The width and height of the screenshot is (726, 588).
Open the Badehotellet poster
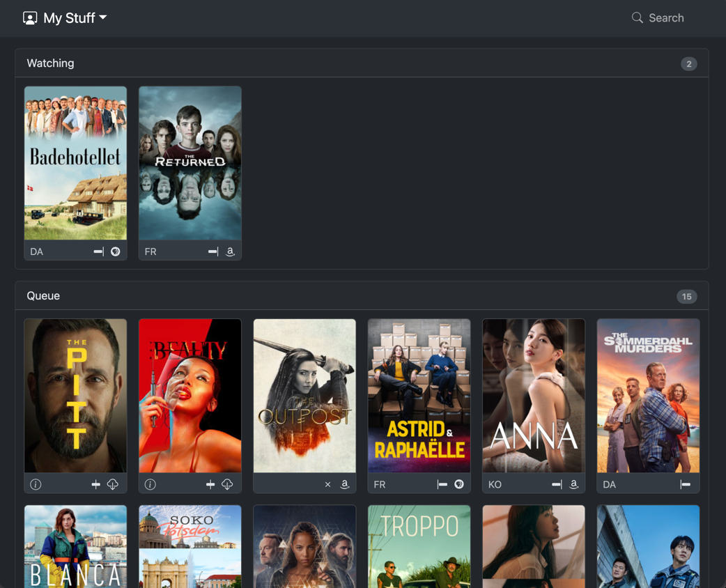pos(75,163)
